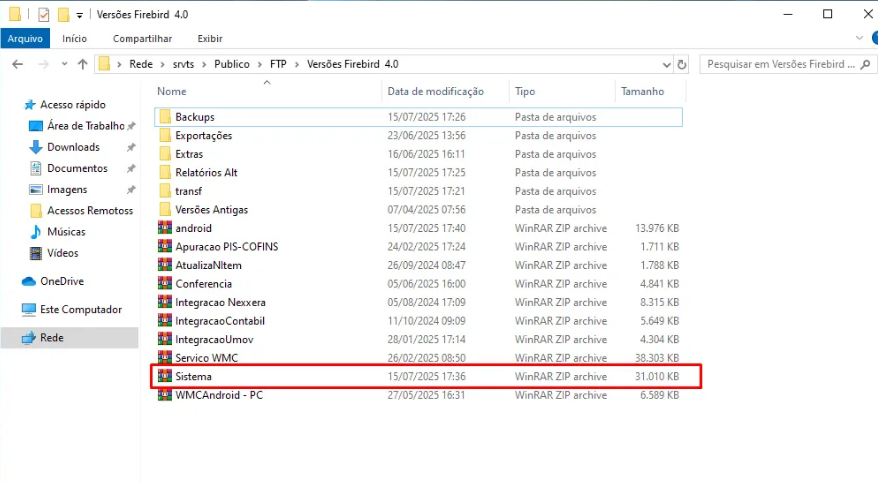Refresh the folder with the refresh icon
This screenshot has width=878, height=483.
coord(682,64)
